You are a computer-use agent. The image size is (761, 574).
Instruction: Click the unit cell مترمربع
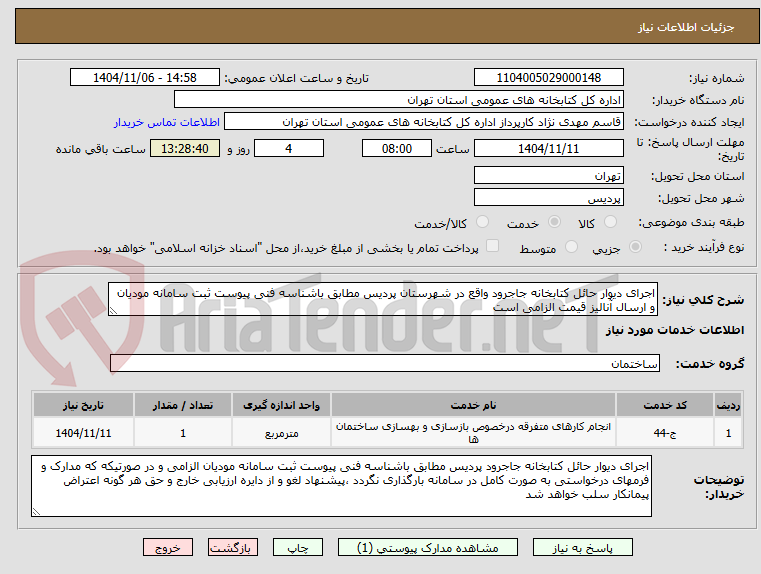click(281, 433)
